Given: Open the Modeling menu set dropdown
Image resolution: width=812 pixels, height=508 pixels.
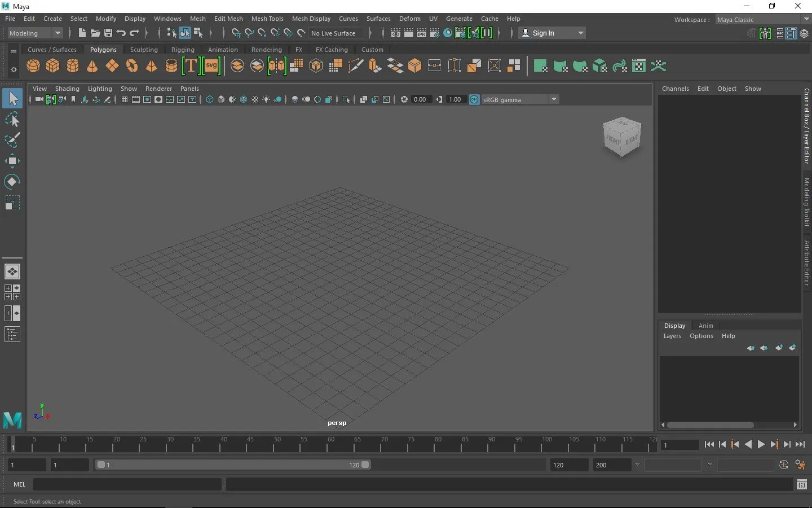Looking at the screenshot, I should click(35, 33).
